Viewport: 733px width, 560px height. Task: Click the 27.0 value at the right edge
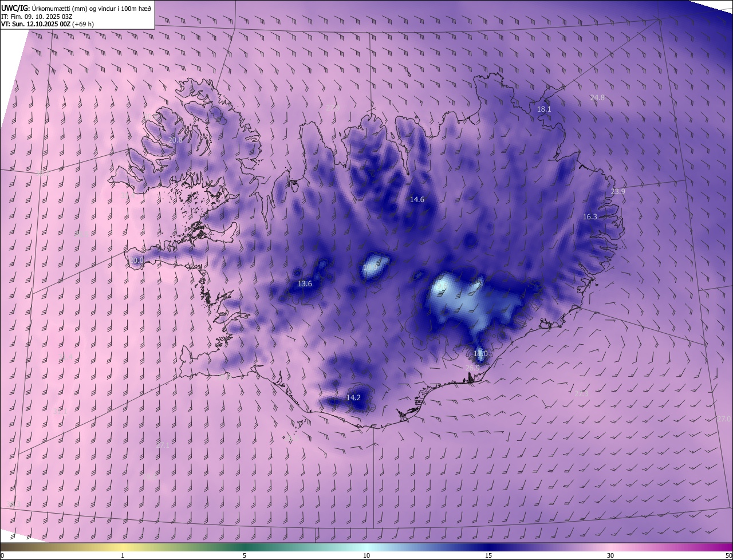pyautogui.click(x=724, y=419)
